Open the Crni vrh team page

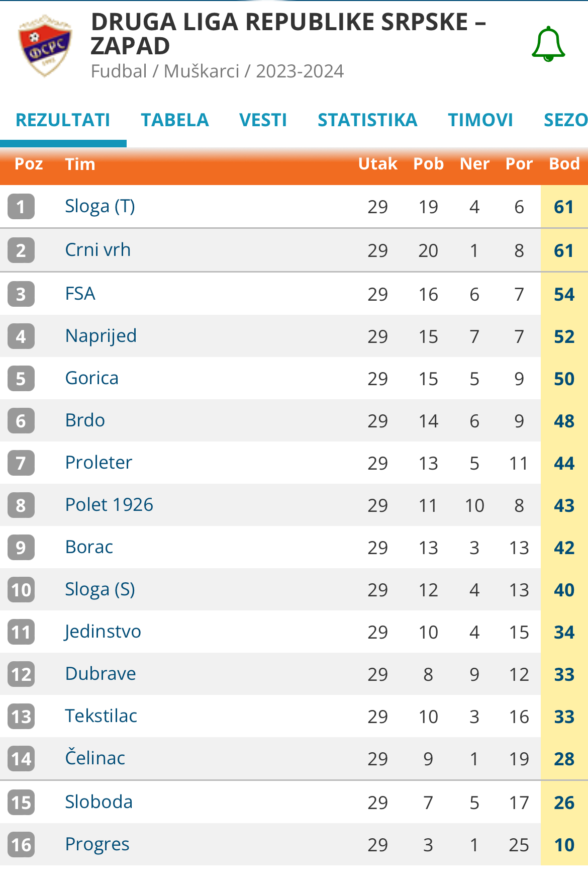point(98,250)
